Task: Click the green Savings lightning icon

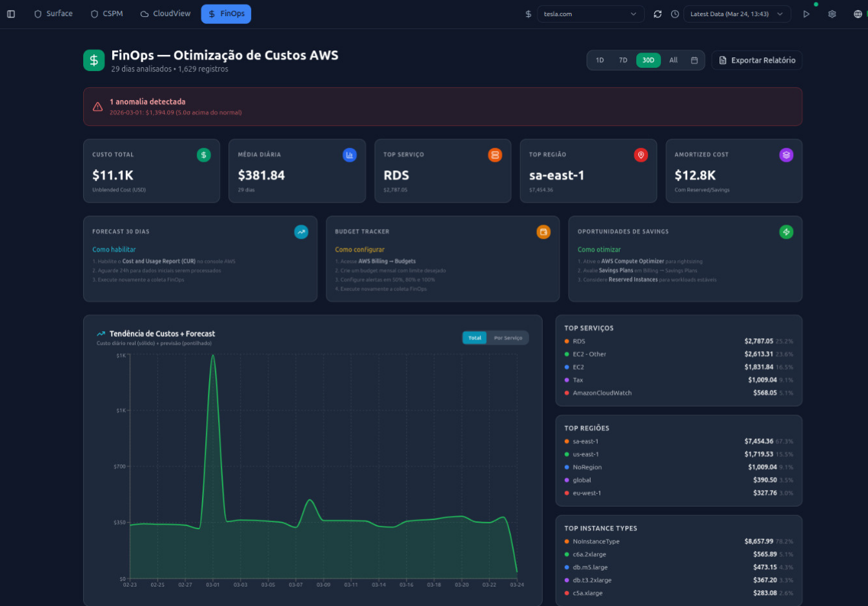Action: point(786,232)
